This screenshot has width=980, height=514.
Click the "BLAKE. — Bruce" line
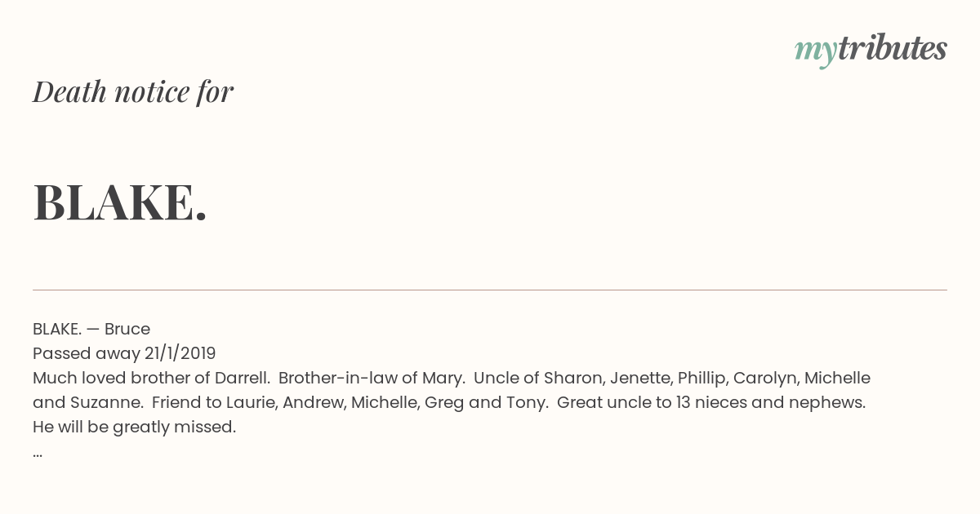(x=91, y=329)
